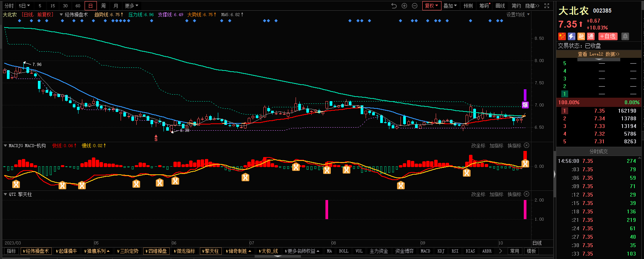Zoom out chart with minus circle icon

pos(415,6)
